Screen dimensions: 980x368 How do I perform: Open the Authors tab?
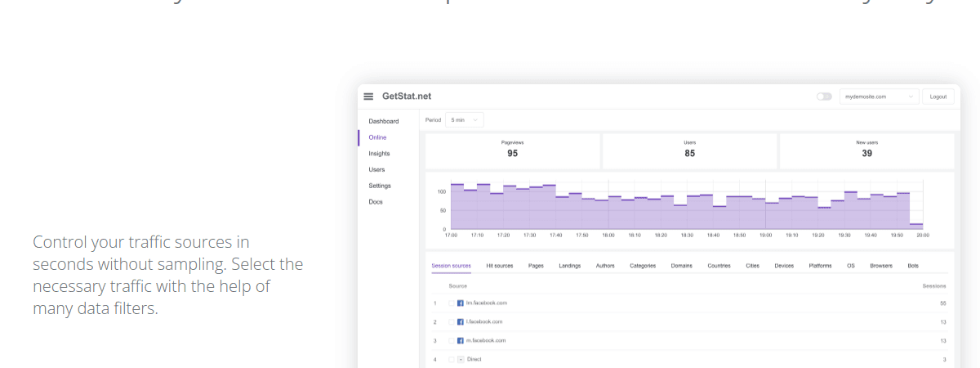click(605, 266)
